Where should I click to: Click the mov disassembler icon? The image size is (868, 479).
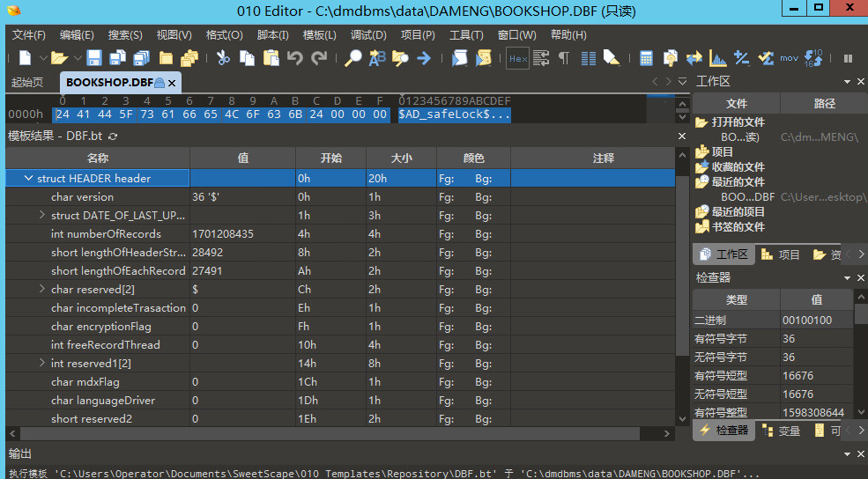tap(789, 57)
